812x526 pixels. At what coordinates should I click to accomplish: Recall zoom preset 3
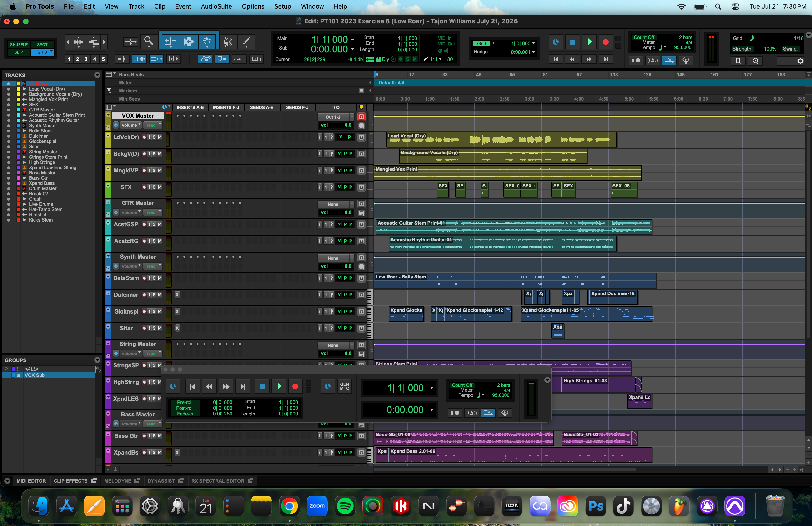(x=86, y=59)
